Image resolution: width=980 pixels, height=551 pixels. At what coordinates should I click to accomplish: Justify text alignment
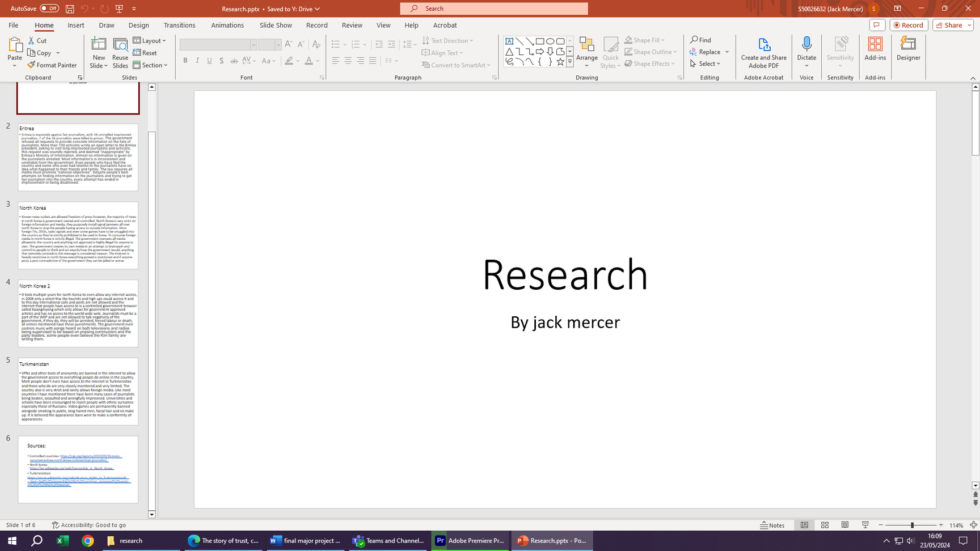(373, 61)
